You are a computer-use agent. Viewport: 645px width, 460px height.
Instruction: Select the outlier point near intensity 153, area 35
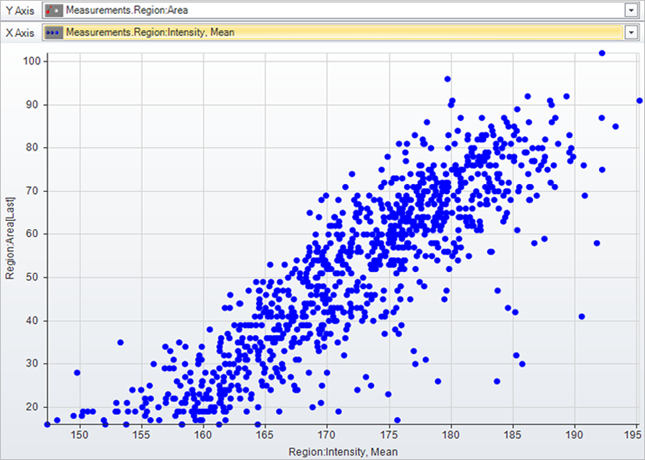120,343
